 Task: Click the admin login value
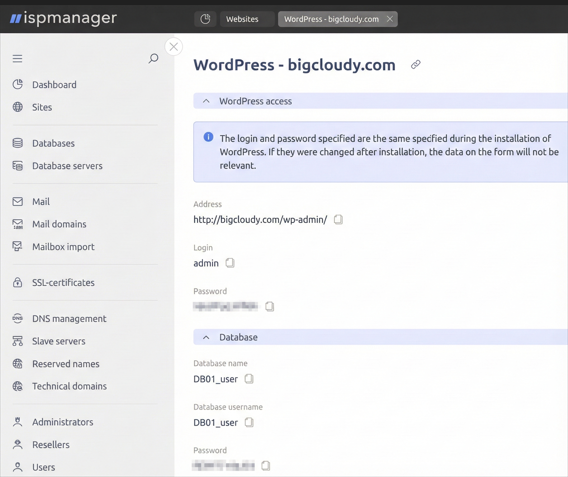(206, 263)
